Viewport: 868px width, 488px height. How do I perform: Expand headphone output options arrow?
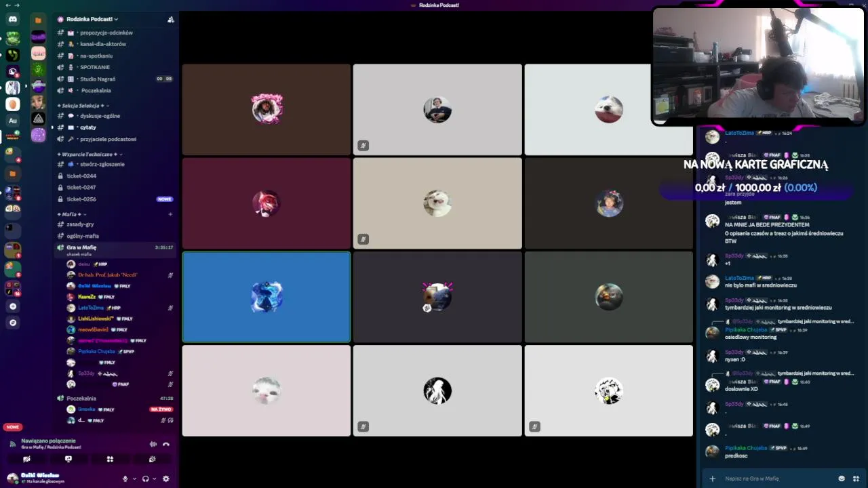pyautogui.click(x=154, y=479)
